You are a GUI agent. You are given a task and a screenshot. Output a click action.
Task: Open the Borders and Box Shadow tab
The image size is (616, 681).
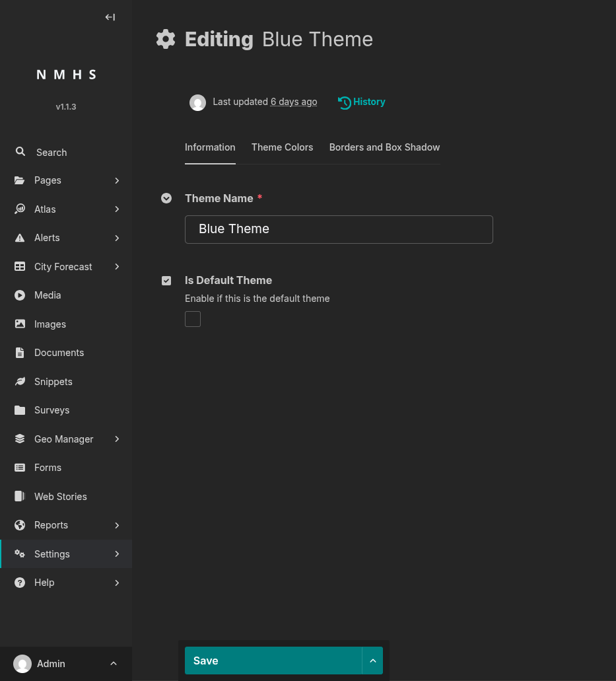pyautogui.click(x=384, y=148)
